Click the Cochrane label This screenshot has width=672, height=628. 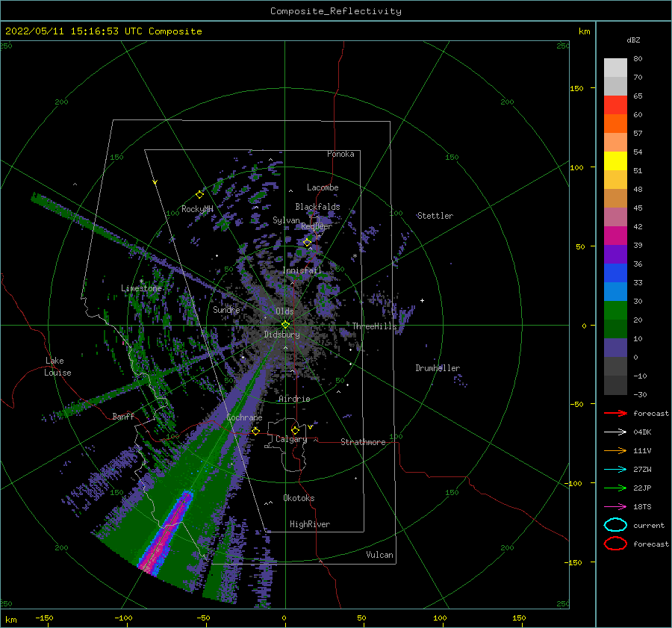(244, 417)
